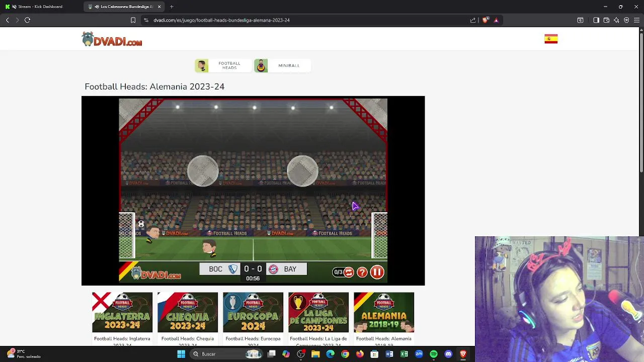This screenshot has height=362, width=644.
Task: Open the game help question mark
Action: [x=362, y=273]
